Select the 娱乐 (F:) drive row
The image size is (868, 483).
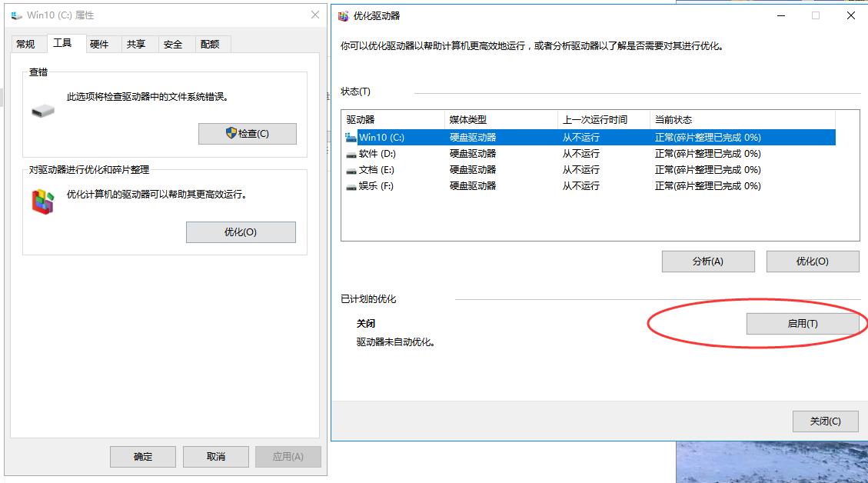[x=589, y=185]
